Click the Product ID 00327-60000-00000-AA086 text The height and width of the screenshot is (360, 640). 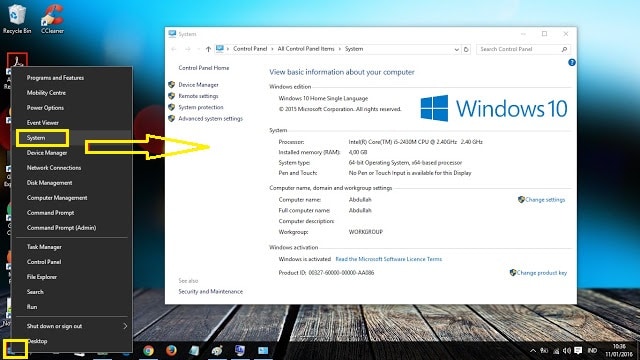[x=326, y=273]
